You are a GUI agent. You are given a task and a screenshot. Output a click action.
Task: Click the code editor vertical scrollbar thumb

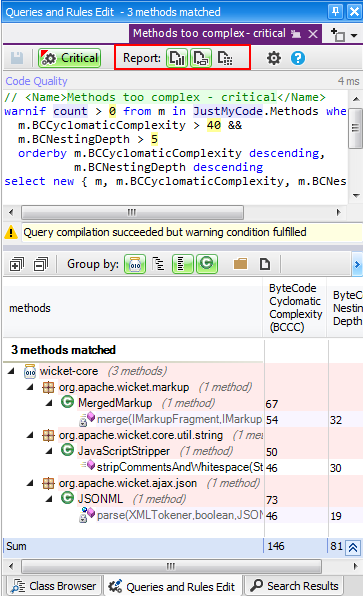356,128
